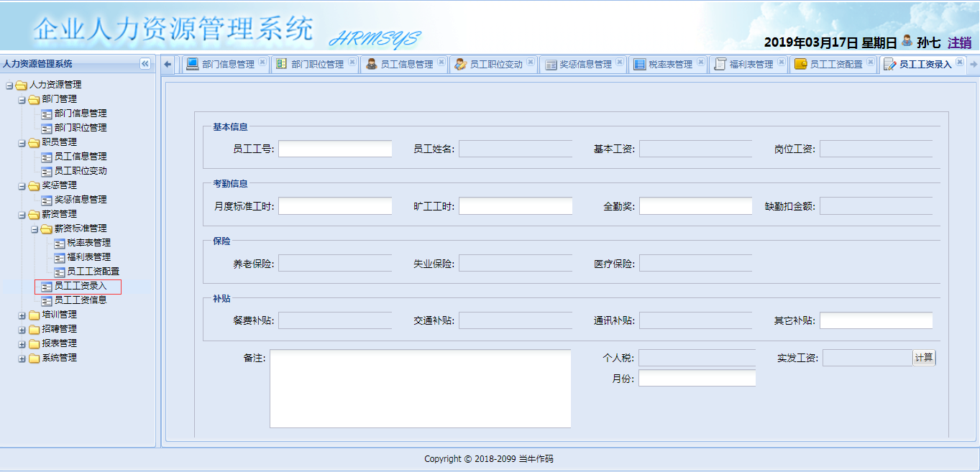Focus the 其它补贴 input field

(876, 320)
